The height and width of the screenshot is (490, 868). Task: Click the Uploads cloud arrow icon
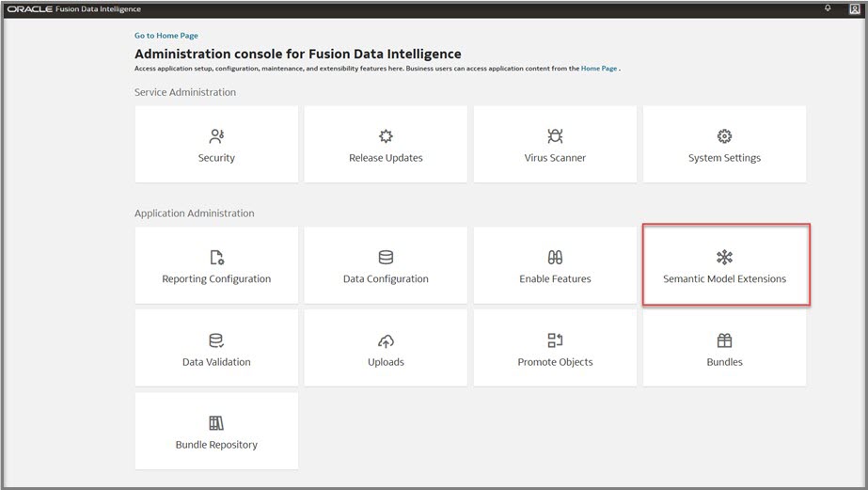(386, 341)
